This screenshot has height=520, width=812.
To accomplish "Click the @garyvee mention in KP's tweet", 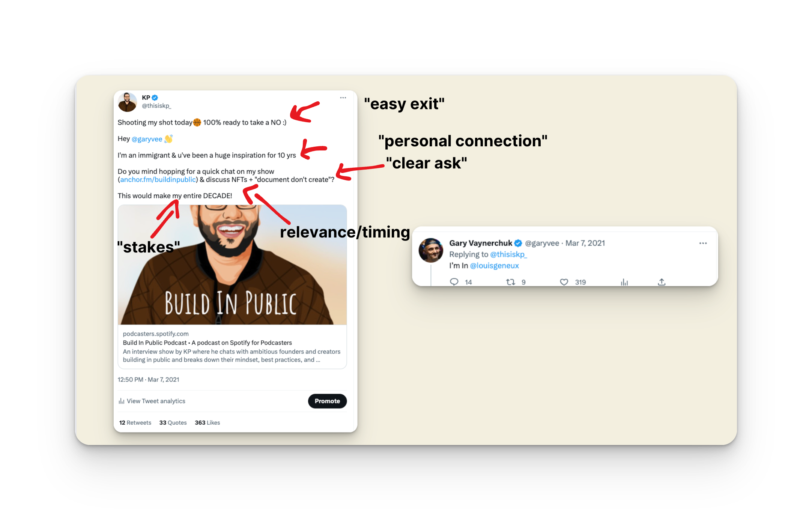I will click(147, 139).
